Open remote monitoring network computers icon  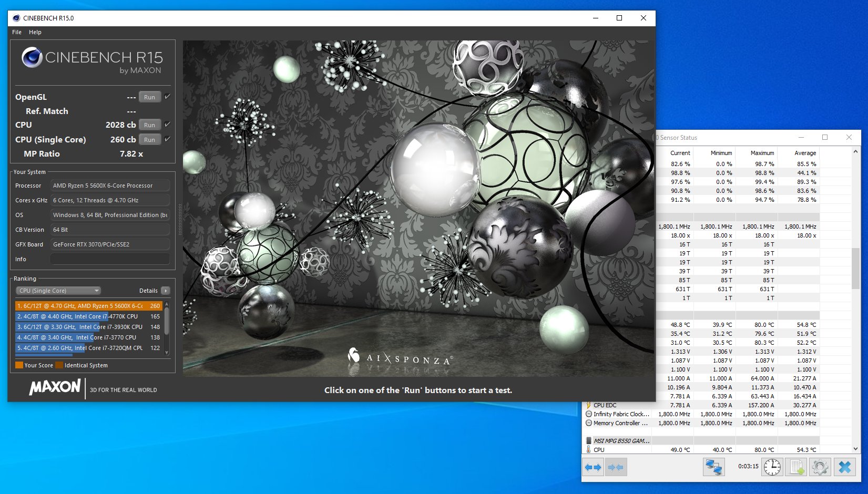(714, 467)
